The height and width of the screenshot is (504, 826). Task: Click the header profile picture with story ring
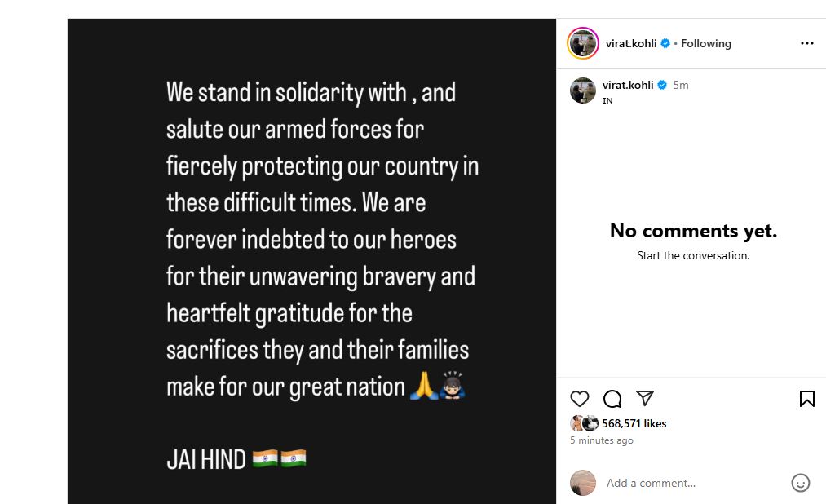coord(582,43)
